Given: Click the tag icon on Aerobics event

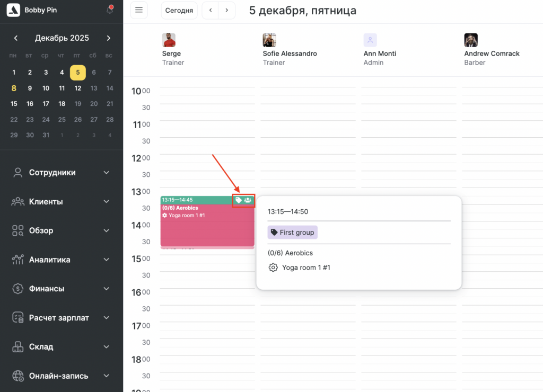Looking at the screenshot, I should coord(239,200).
